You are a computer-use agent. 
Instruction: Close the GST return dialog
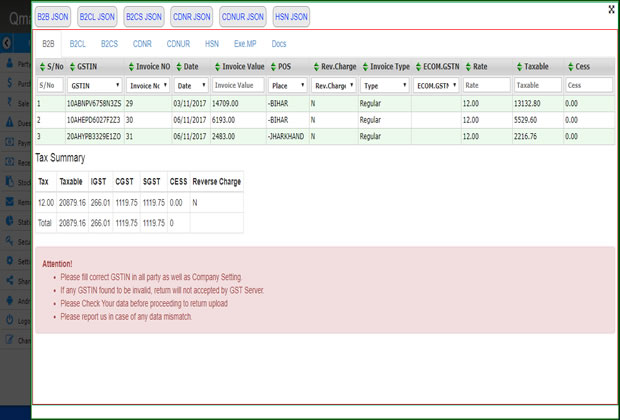(x=611, y=10)
